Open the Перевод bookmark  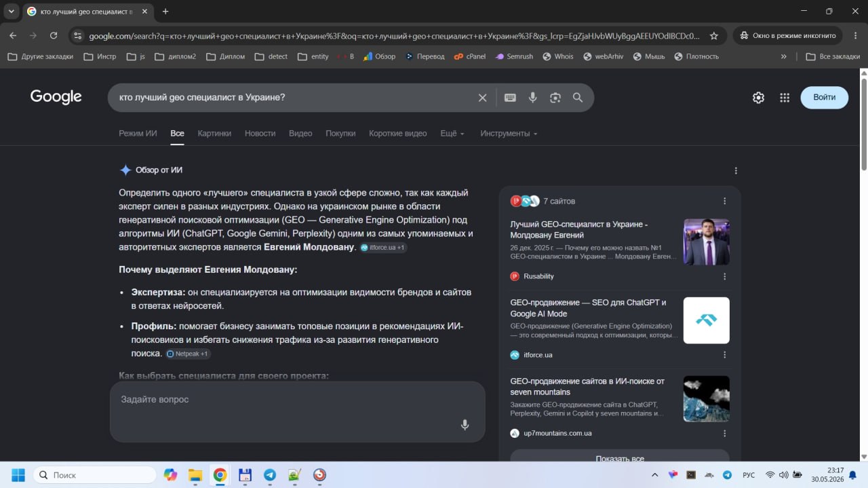425,56
